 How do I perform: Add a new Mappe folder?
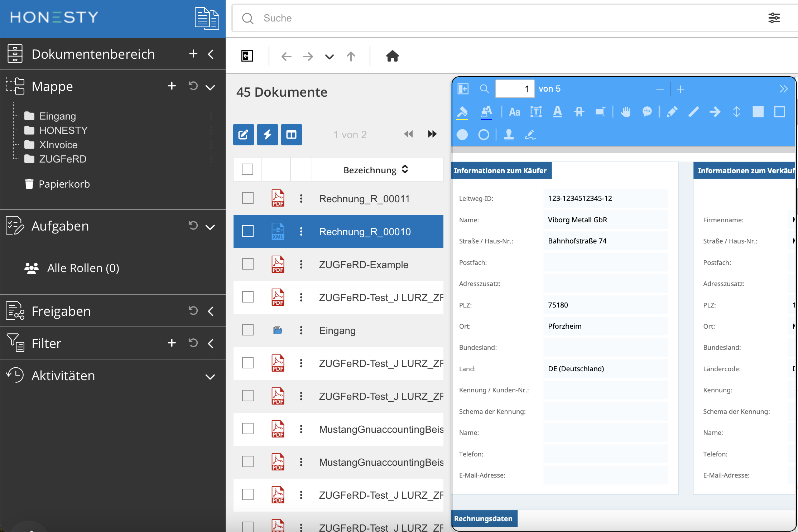click(172, 86)
